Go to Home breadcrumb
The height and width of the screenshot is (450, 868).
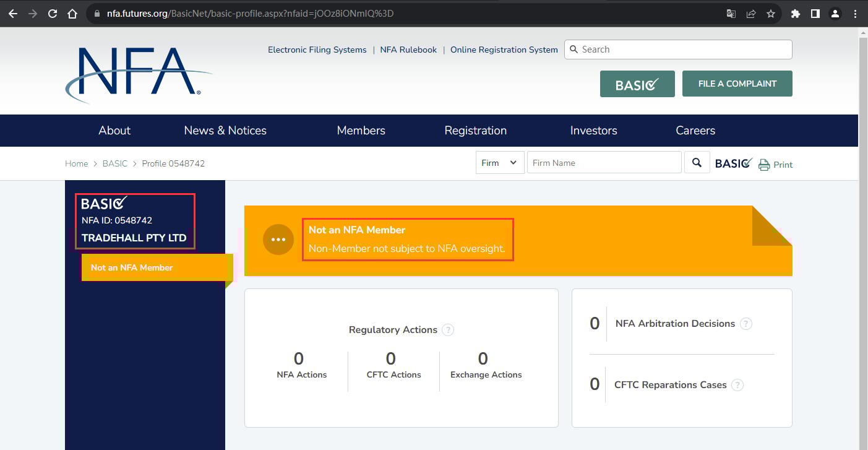(x=77, y=163)
